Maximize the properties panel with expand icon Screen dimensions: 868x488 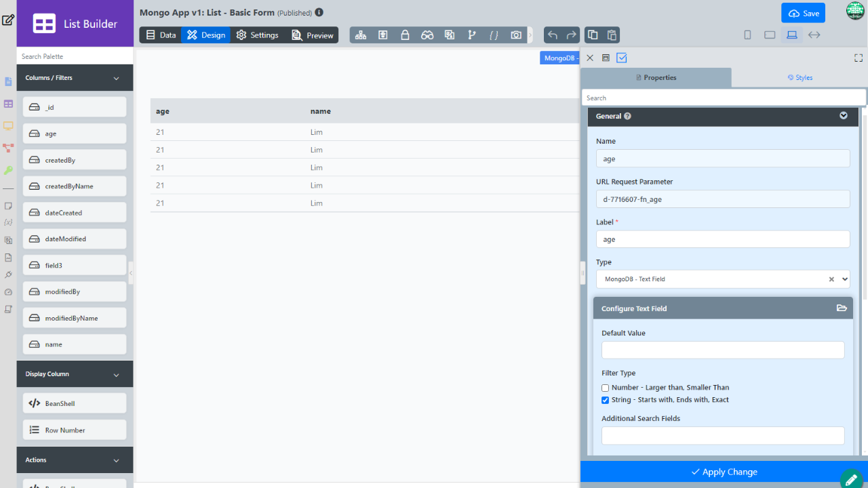click(858, 58)
